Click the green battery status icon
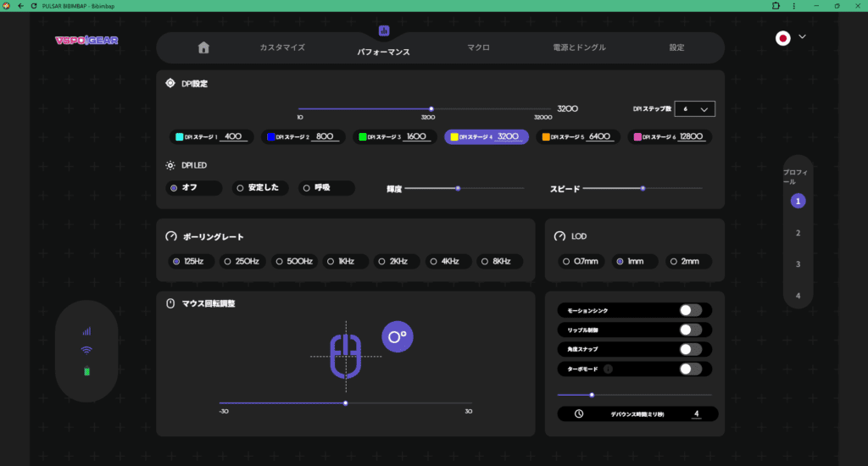This screenshot has height=466, width=868. coord(86,371)
